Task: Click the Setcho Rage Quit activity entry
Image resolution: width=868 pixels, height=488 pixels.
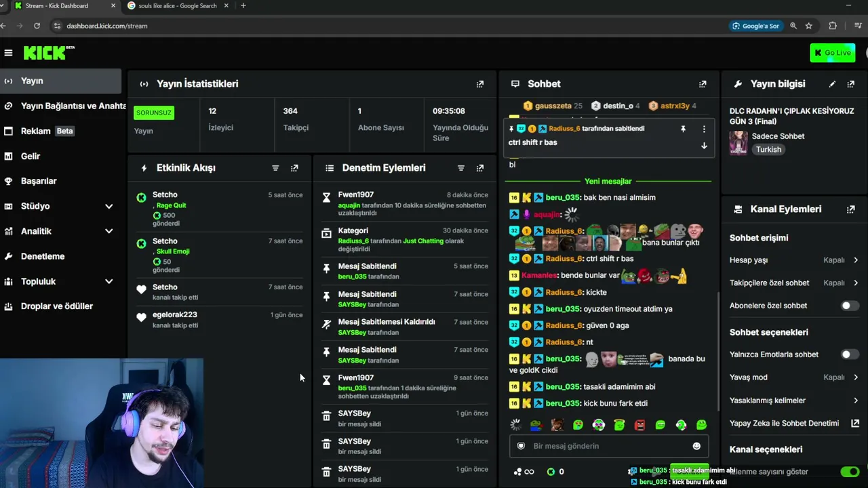Action: (x=219, y=209)
